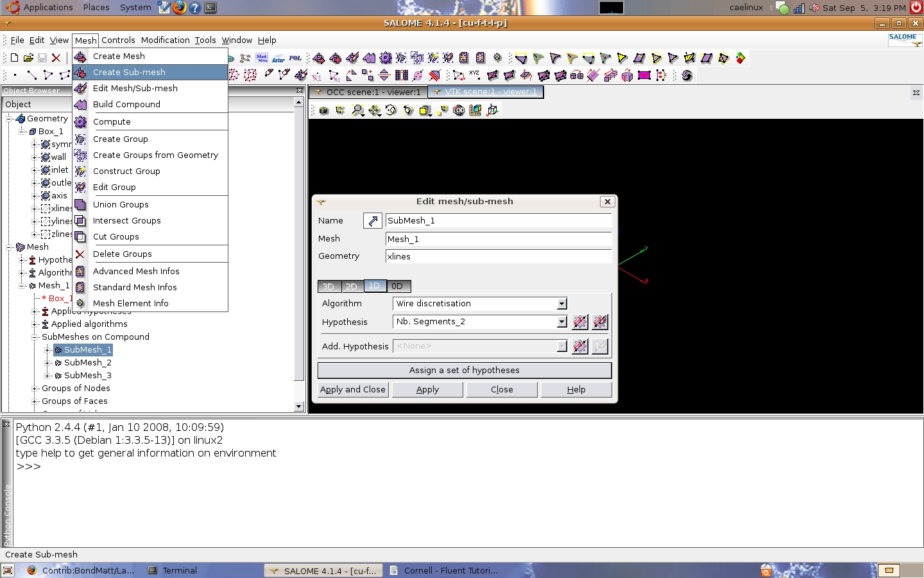Click the Apply and Close button
Image resolution: width=924 pixels, height=578 pixels.
point(352,390)
